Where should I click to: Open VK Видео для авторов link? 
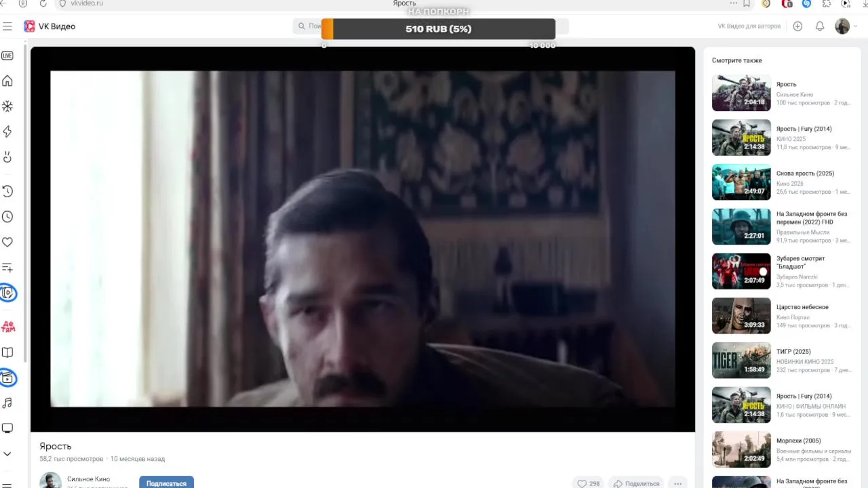point(749,26)
